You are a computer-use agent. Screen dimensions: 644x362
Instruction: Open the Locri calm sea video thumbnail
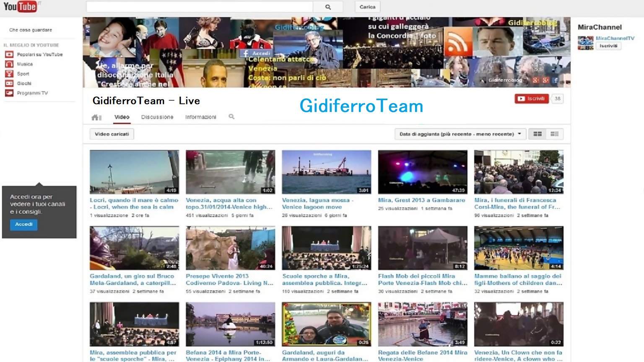[x=134, y=172]
